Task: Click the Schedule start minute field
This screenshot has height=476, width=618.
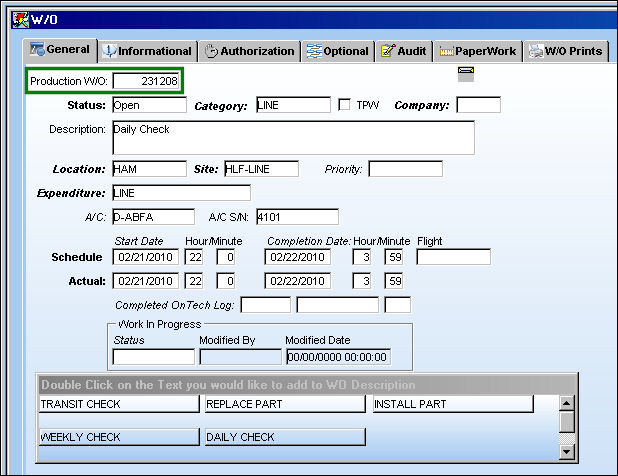Action: 226,257
